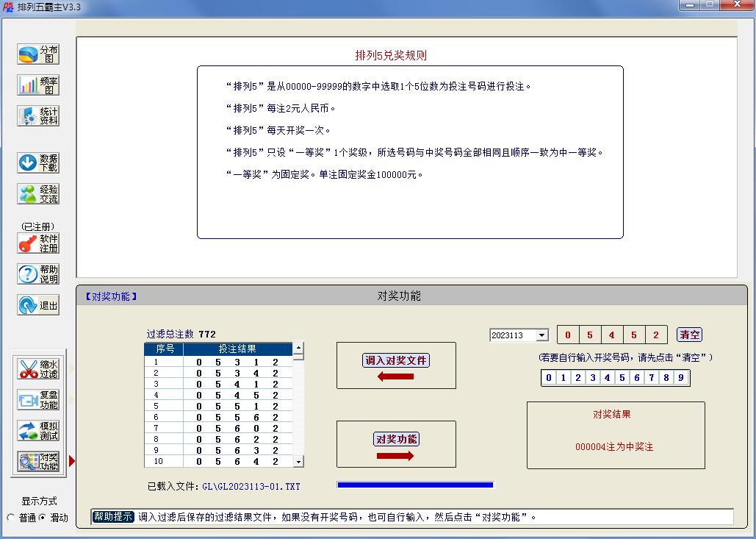The image size is (756, 539).
Task: Open the 帮助说明 help instructions
Action: coord(37,274)
